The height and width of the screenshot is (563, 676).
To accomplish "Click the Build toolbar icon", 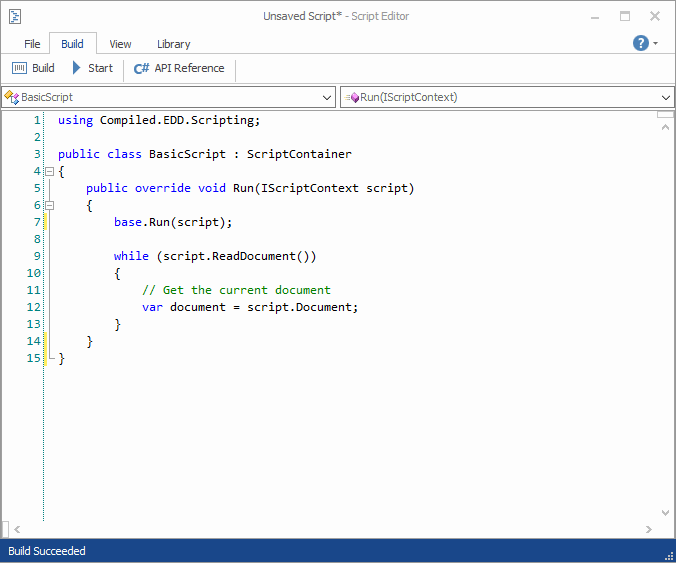I will (x=20, y=68).
